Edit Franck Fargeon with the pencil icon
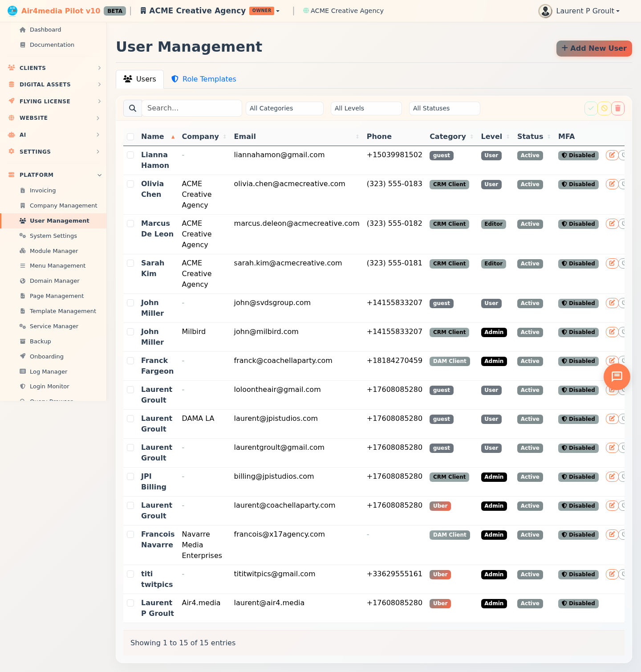Screen dimensions: 641x672 tap(612, 360)
